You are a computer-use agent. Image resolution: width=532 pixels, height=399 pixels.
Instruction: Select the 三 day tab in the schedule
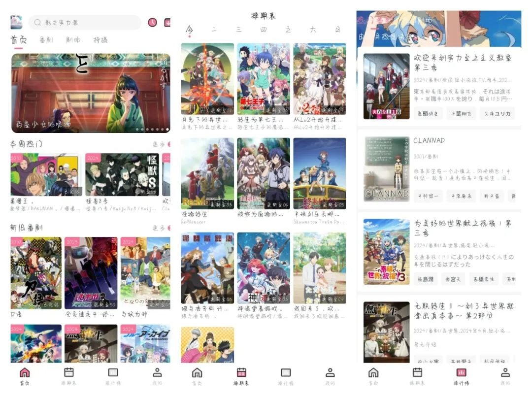tap(239, 30)
